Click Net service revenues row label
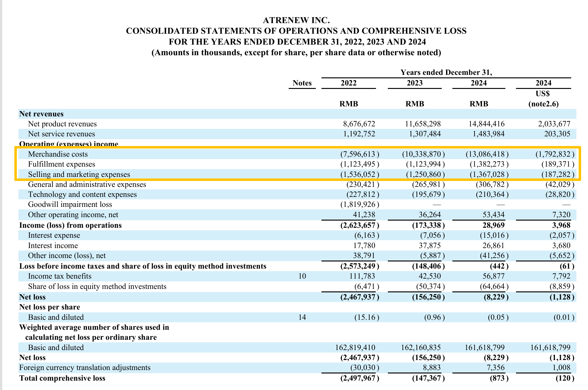 click(x=61, y=134)
